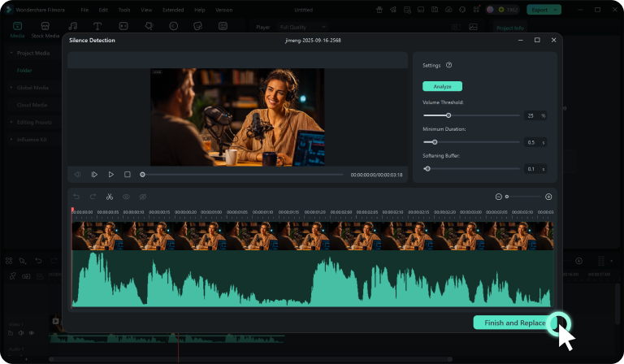Open the Templates tab icon in Filmora

pos(223,26)
